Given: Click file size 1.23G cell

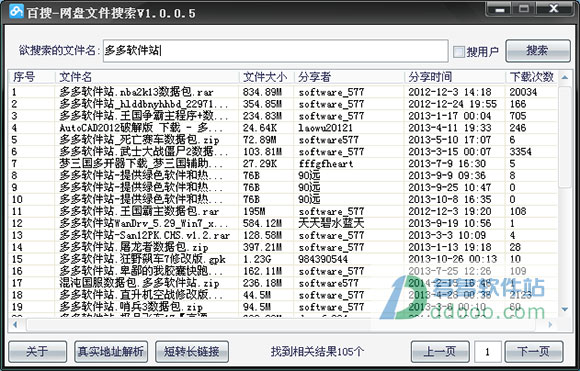Looking at the screenshot, I should pyautogui.click(x=257, y=259).
